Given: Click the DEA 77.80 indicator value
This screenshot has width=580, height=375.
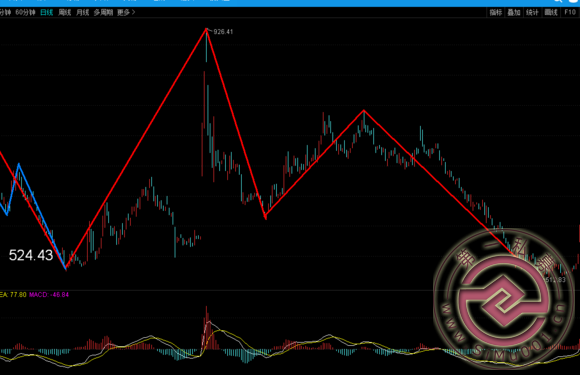Looking at the screenshot, I should [13, 295].
